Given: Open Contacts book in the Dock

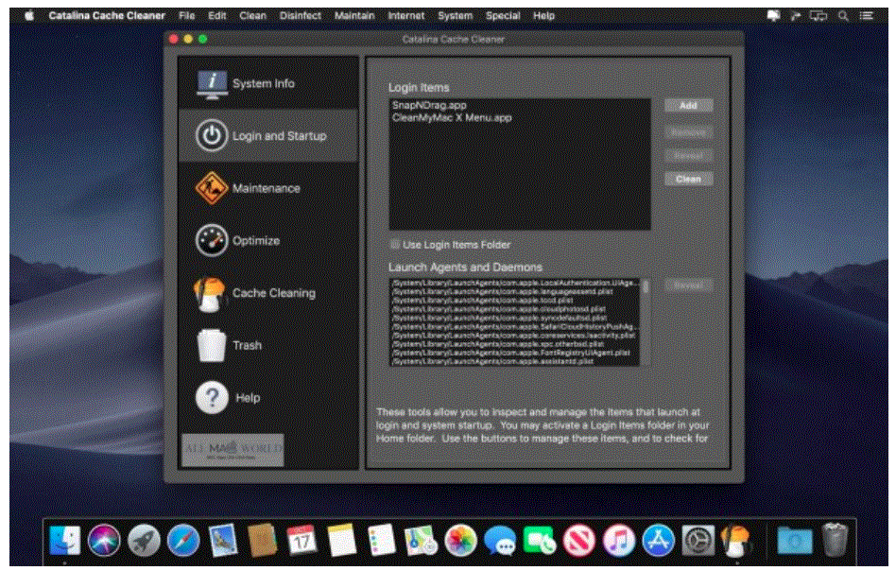Looking at the screenshot, I should pyautogui.click(x=263, y=540).
